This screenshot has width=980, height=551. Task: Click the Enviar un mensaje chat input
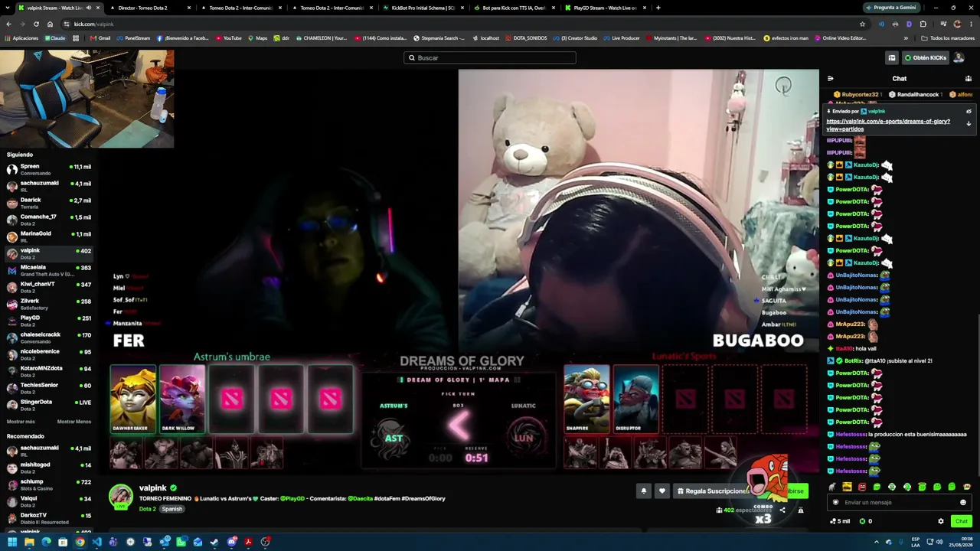coord(900,503)
